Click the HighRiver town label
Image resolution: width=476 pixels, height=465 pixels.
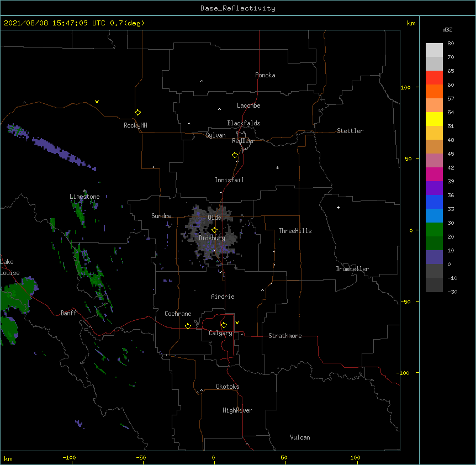(237, 410)
